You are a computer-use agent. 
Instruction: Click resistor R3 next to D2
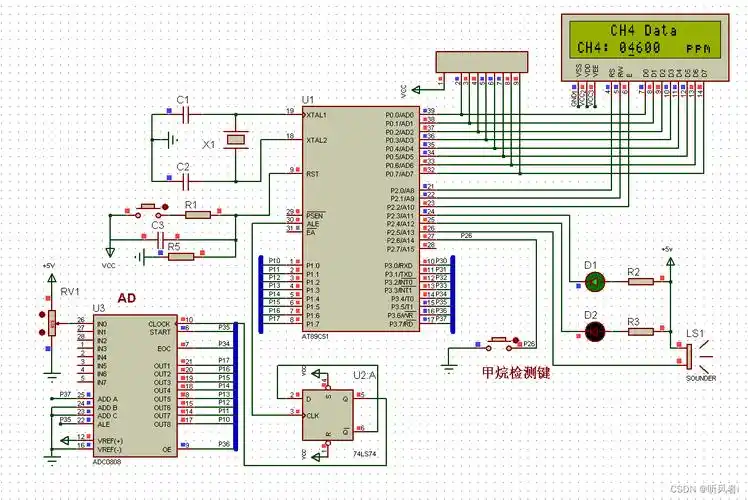(x=640, y=331)
